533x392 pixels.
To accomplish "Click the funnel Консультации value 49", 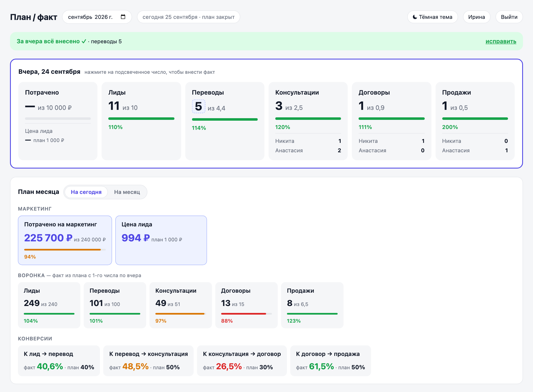I will (161, 303).
